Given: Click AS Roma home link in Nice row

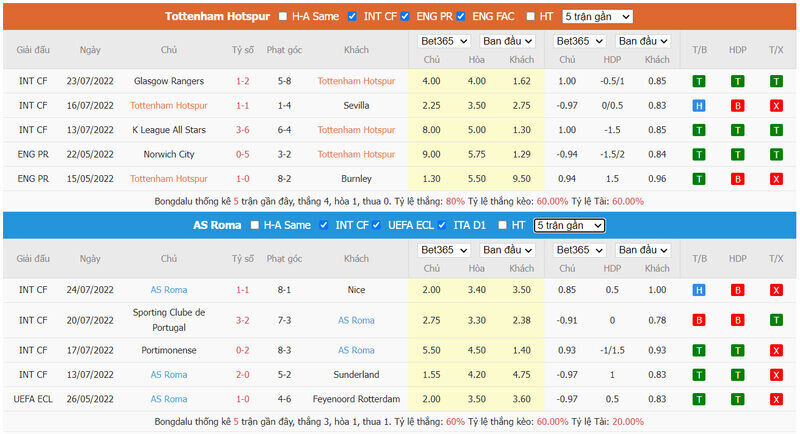Looking at the screenshot, I should [168, 290].
